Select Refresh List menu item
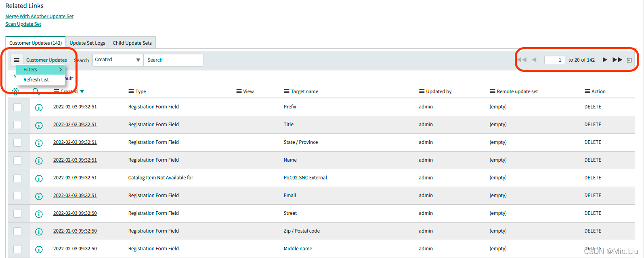This screenshot has width=644, height=258. [x=36, y=80]
